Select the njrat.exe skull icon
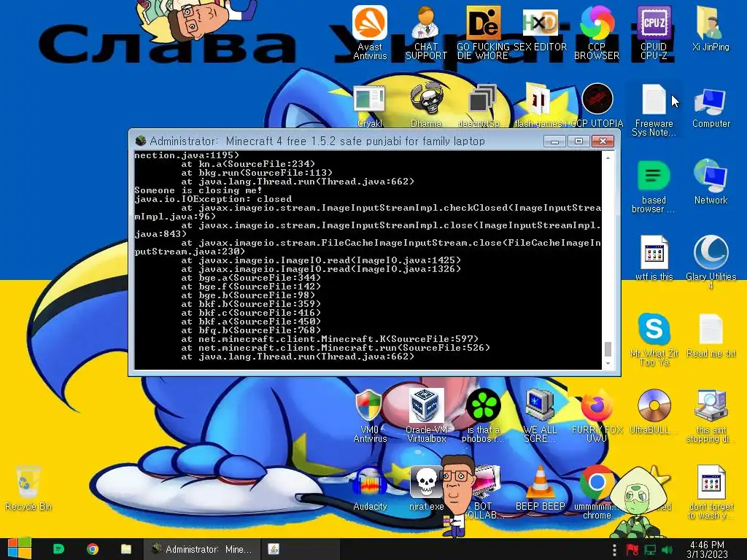 click(426, 489)
